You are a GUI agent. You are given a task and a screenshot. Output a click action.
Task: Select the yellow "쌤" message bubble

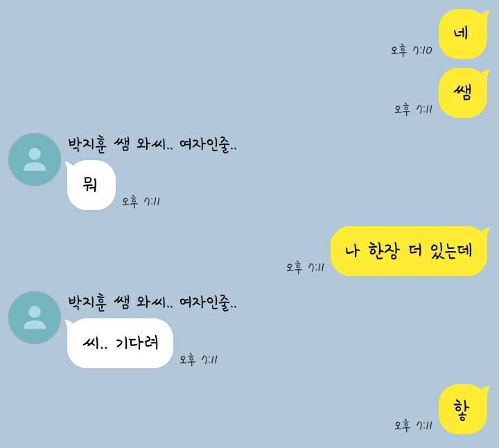(464, 93)
